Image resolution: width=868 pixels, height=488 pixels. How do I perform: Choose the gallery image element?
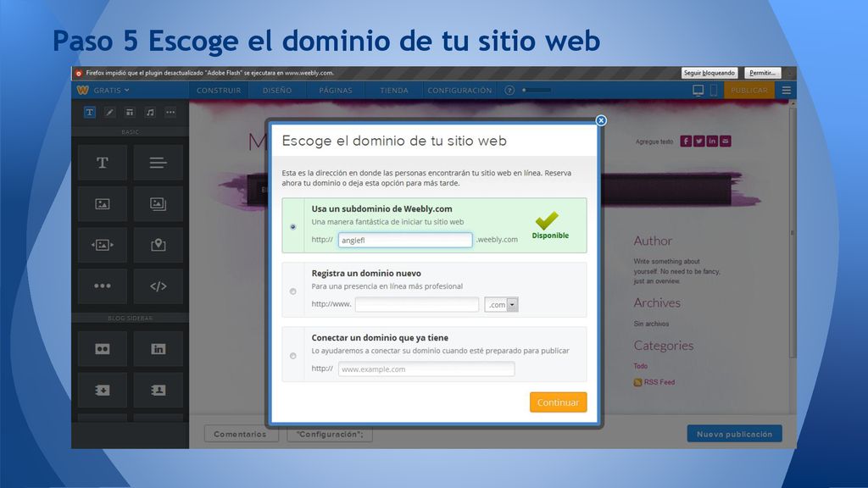158,203
